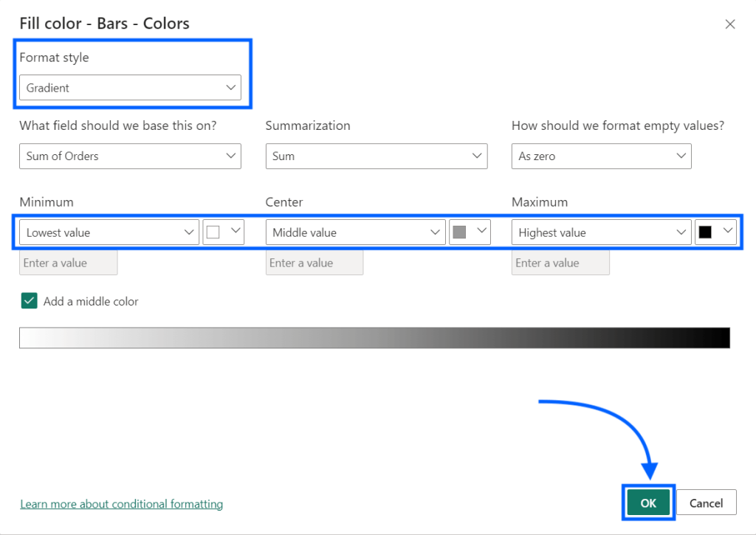Open the Format style Gradient dropdown
This screenshot has height=535, width=756.
(x=130, y=88)
